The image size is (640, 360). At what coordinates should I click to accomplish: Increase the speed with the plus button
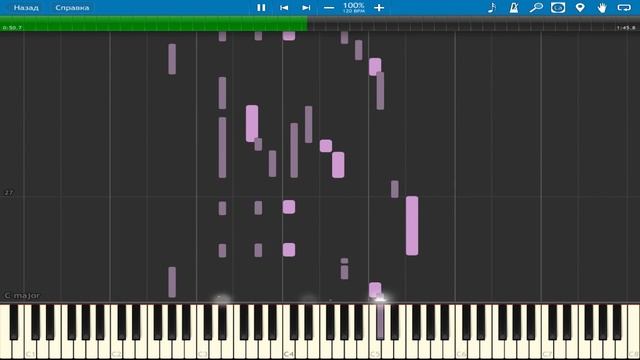tap(379, 8)
